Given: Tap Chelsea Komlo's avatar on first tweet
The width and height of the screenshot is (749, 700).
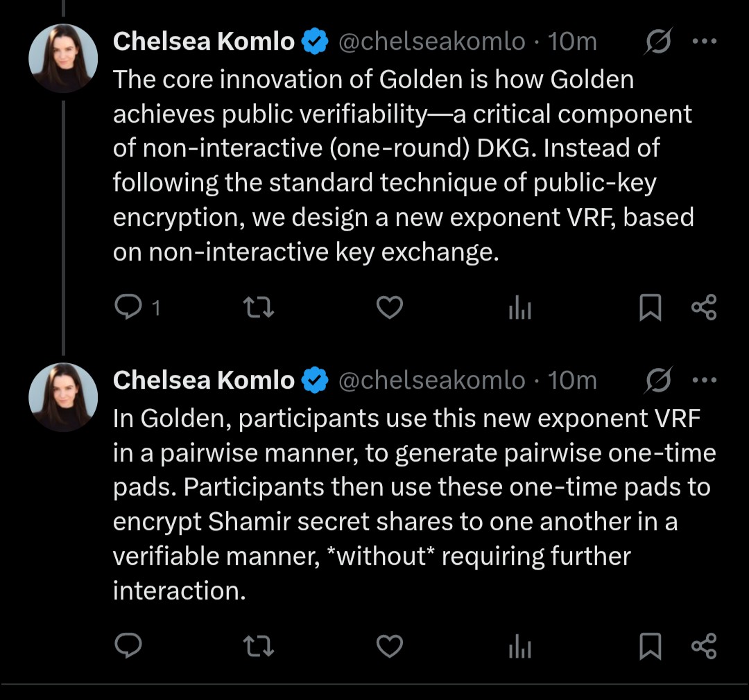Looking at the screenshot, I should (63, 58).
